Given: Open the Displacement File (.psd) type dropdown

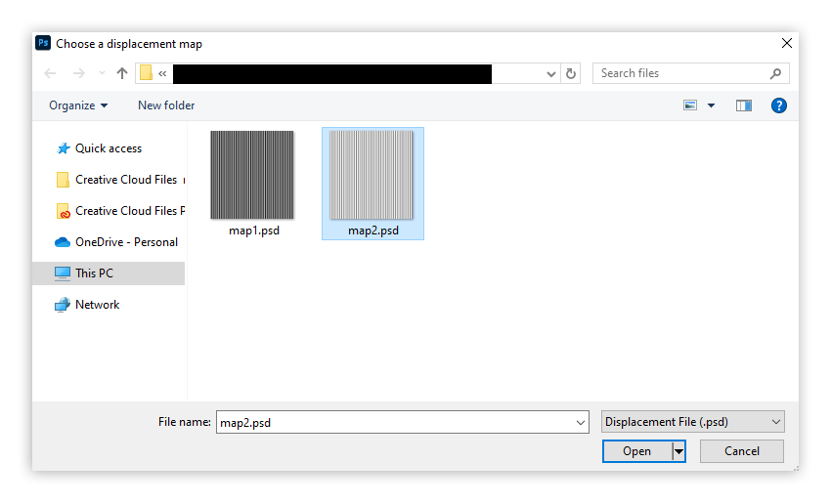Looking at the screenshot, I should click(x=693, y=422).
